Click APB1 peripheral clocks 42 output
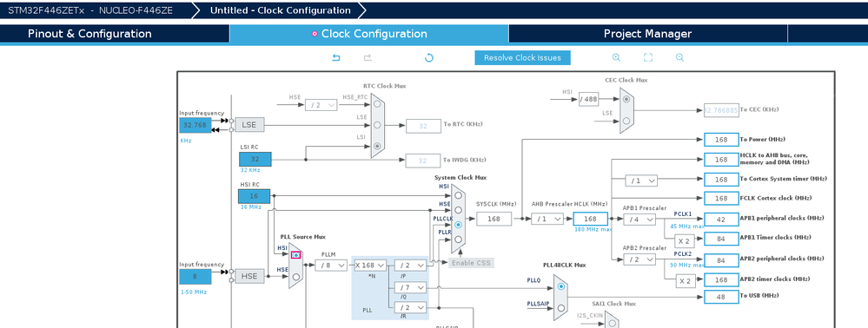 [721, 219]
